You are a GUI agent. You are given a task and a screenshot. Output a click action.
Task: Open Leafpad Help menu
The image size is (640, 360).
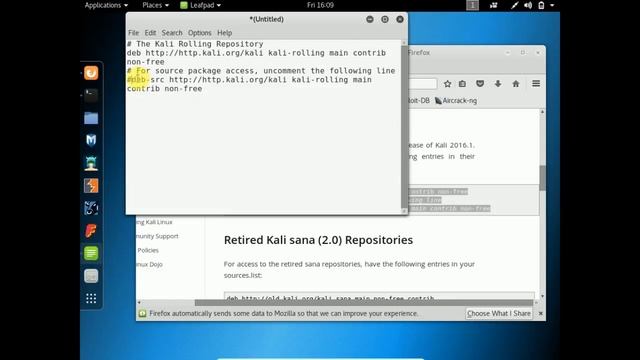(x=224, y=33)
